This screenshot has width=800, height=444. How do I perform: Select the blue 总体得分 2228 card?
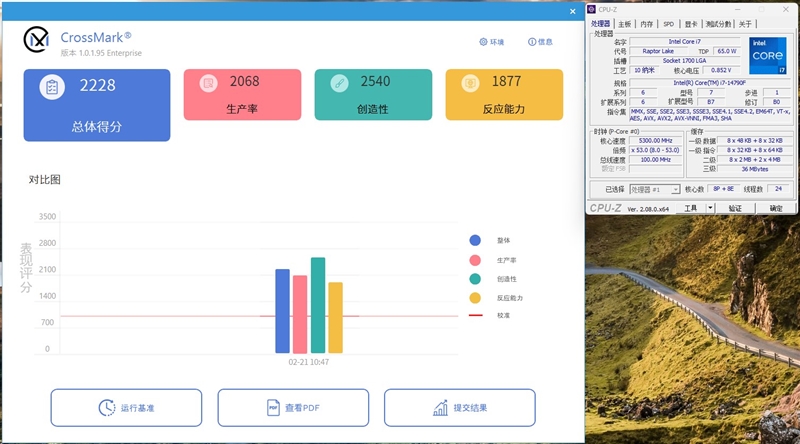tap(97, 105)
